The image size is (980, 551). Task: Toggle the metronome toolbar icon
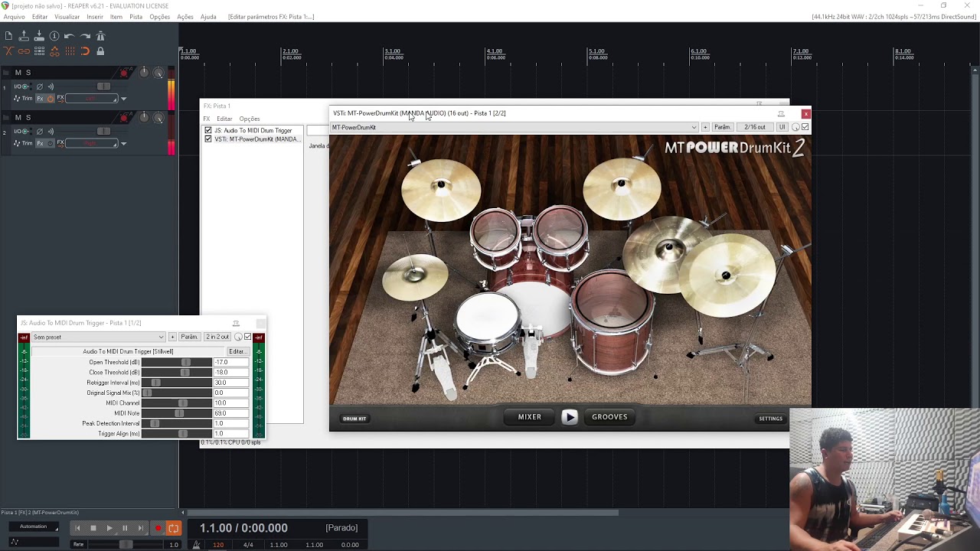(100, 36)
